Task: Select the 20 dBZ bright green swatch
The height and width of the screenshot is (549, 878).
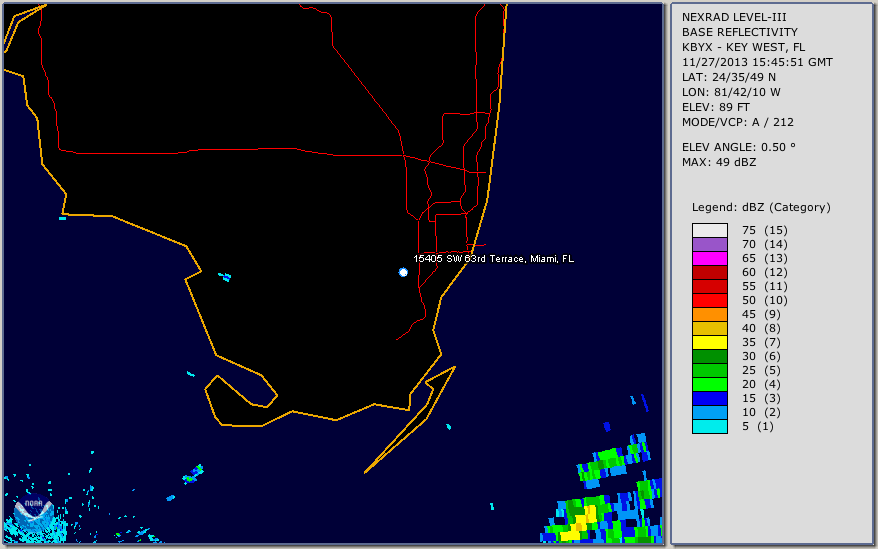Action: pyautogui.click(x=709, y=384)
